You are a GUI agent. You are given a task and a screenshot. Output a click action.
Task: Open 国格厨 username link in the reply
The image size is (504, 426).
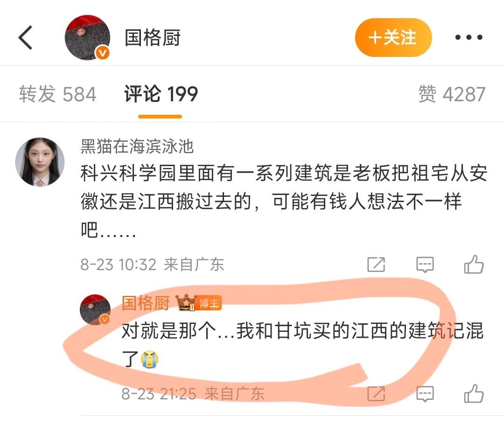tap(146, 303)
